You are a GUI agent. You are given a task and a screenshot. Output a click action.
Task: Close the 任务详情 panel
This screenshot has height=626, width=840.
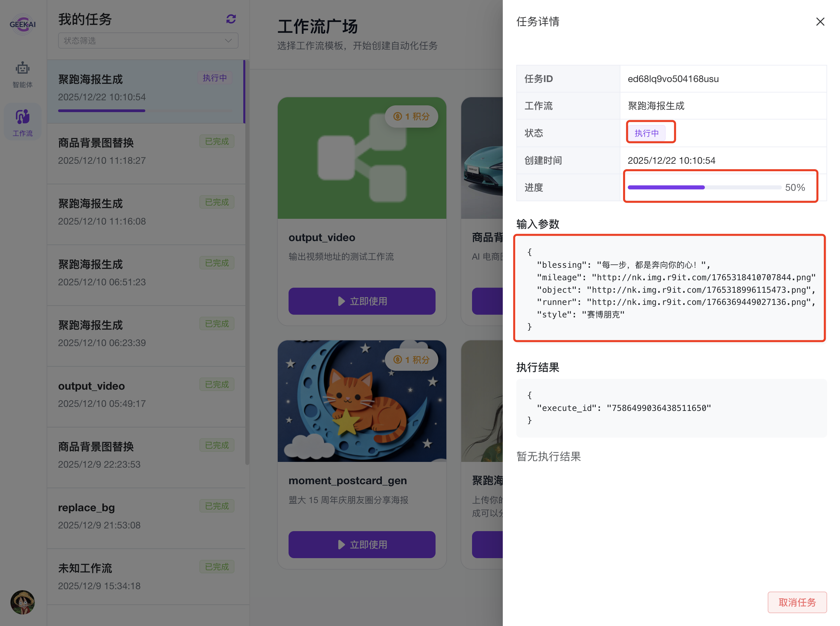click(820, 22)
